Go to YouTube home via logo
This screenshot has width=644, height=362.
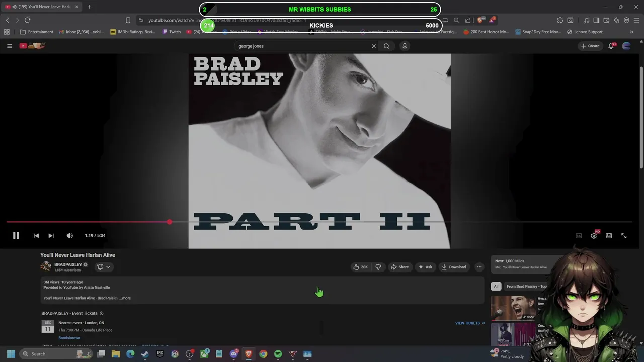tap(33, 46)
